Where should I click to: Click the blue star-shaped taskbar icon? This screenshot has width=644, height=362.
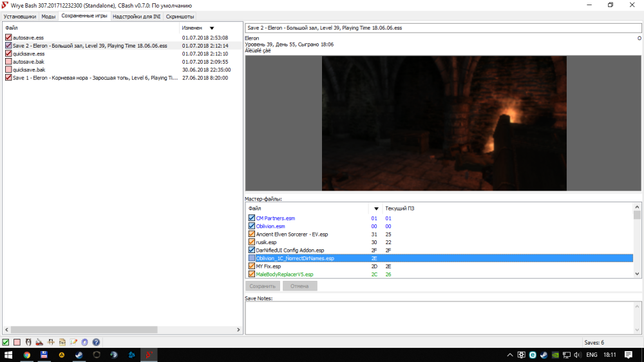tap(131, 355)
